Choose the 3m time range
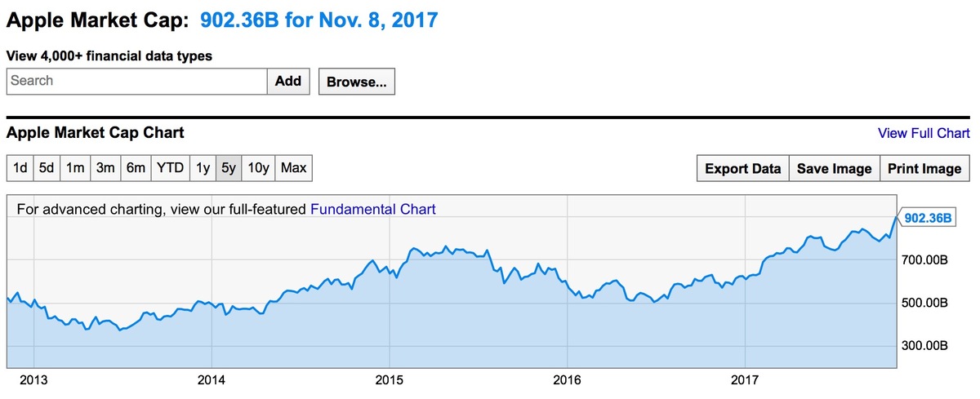The image size is (980, 399). [x=105, y=168]
